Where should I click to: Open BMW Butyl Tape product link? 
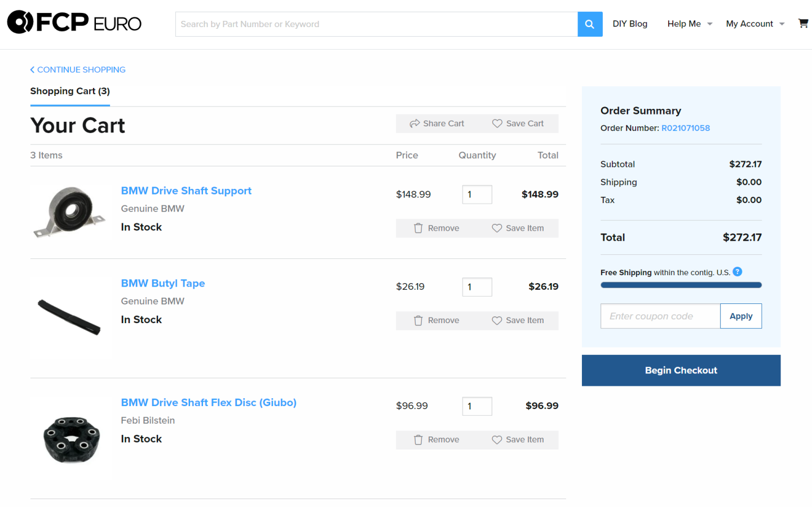[x=163, y=283]
